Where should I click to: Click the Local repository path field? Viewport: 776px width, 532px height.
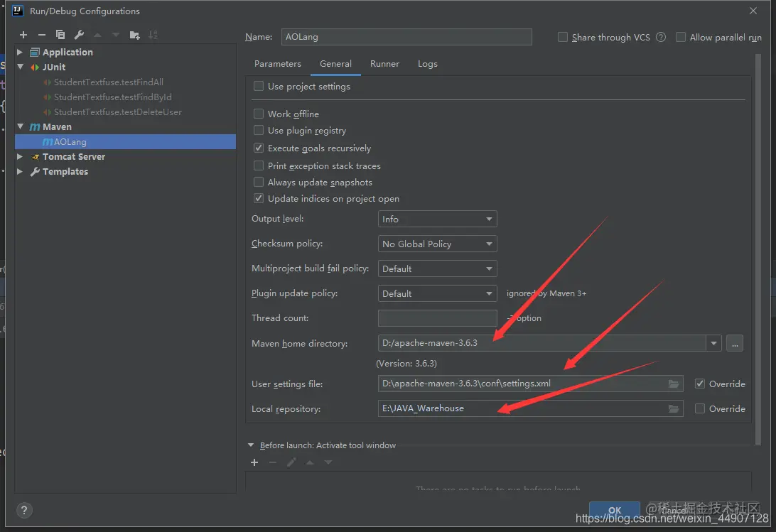tap(531, 408)
